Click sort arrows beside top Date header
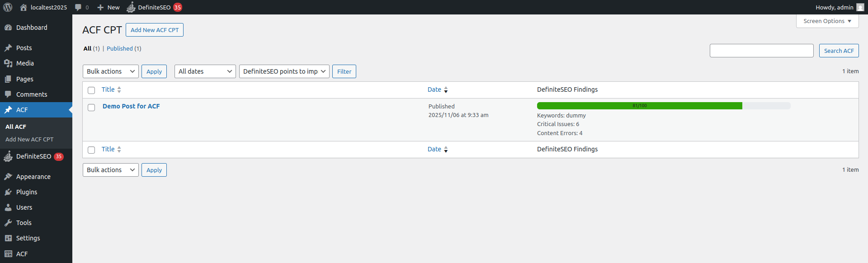The image size is (868, 263). (446, 90)
